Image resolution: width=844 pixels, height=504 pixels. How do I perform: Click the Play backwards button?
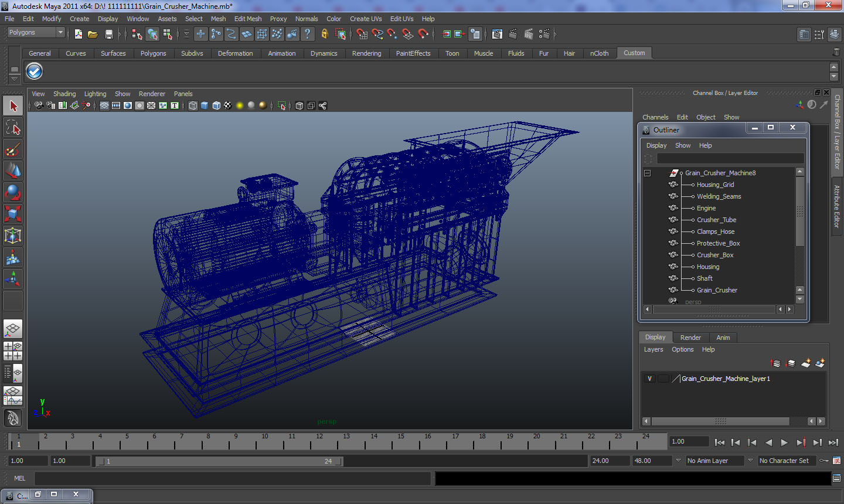[x=768, y=442]
